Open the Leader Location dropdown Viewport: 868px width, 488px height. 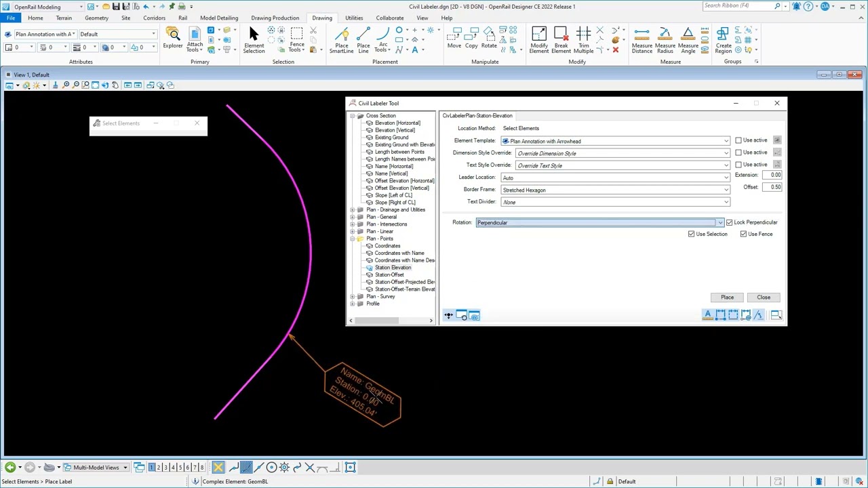pos(615,178)
